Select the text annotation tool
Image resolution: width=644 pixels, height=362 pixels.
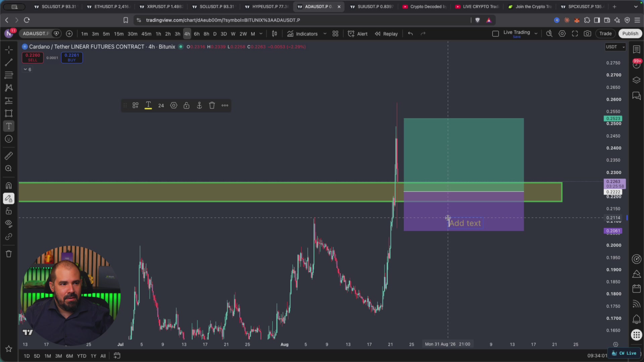click(x=9, y=126)
